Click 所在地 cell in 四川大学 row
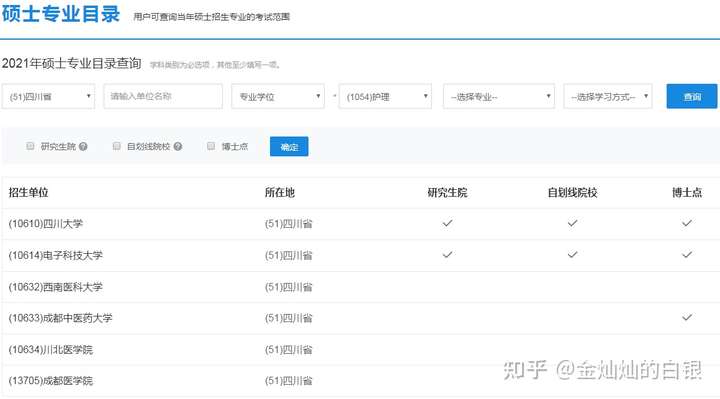The width and height of the screenshot is (720, 399). (x=288, y=224)
